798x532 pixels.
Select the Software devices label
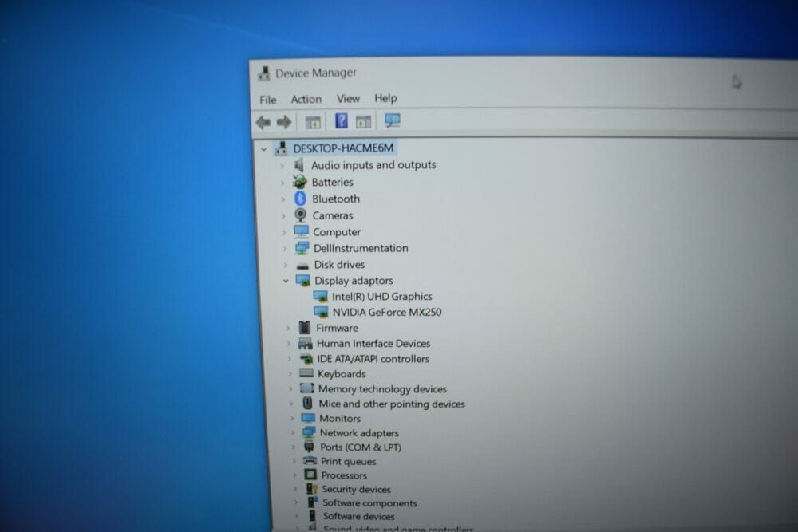[x=359, y=516]
